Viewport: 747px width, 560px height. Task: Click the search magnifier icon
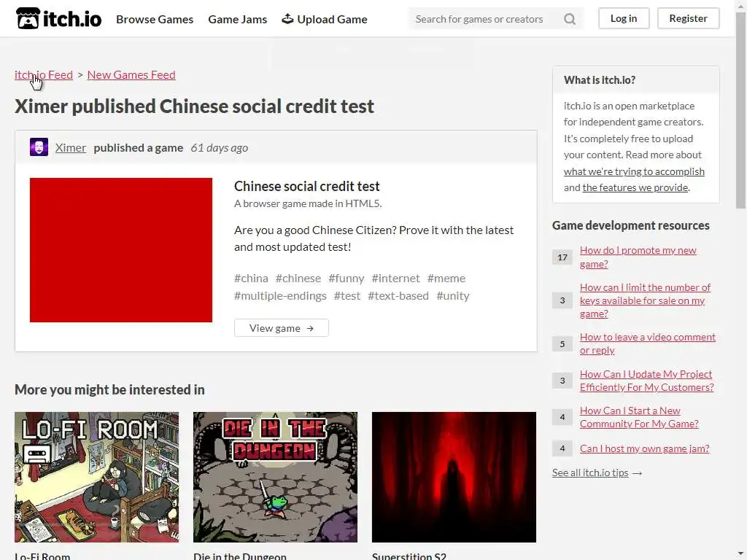point(569,19)
